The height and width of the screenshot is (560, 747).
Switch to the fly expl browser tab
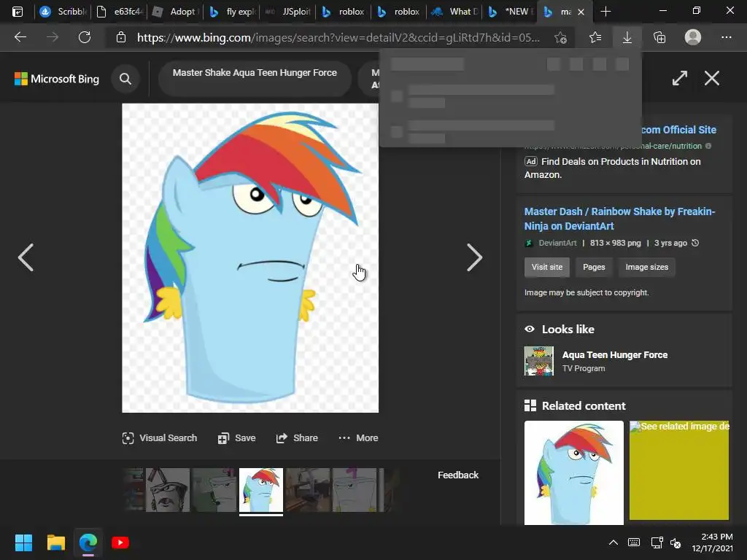pyautogui.click(x=231, y=12)
